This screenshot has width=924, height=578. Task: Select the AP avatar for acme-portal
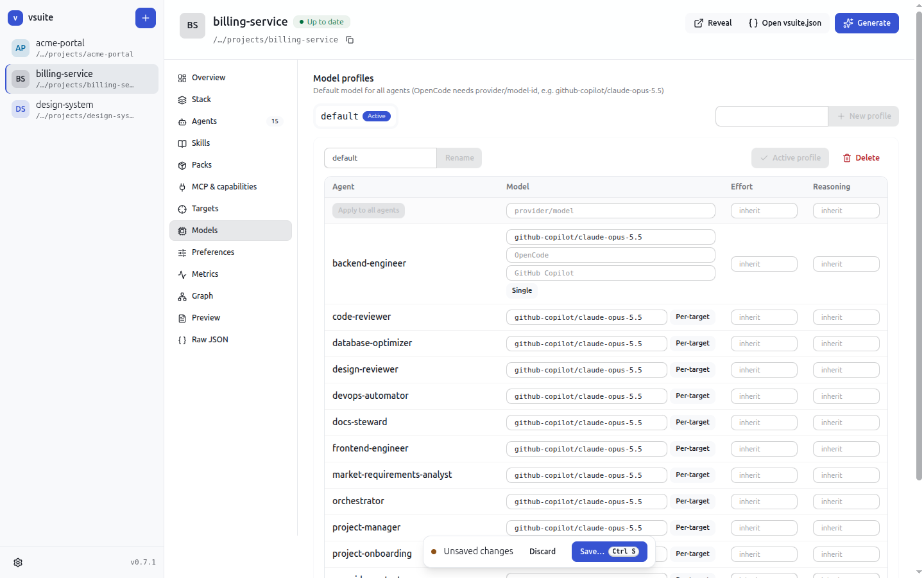click(21, 48)
